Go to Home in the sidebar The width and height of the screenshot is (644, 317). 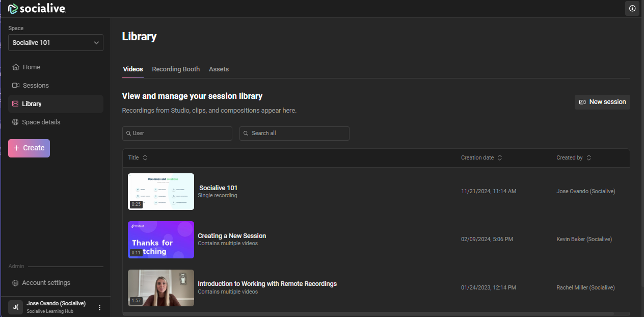coord(56,67)
